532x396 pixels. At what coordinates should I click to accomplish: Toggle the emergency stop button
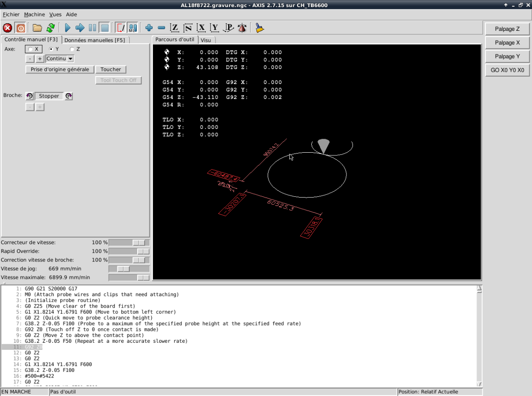(7, 28)
